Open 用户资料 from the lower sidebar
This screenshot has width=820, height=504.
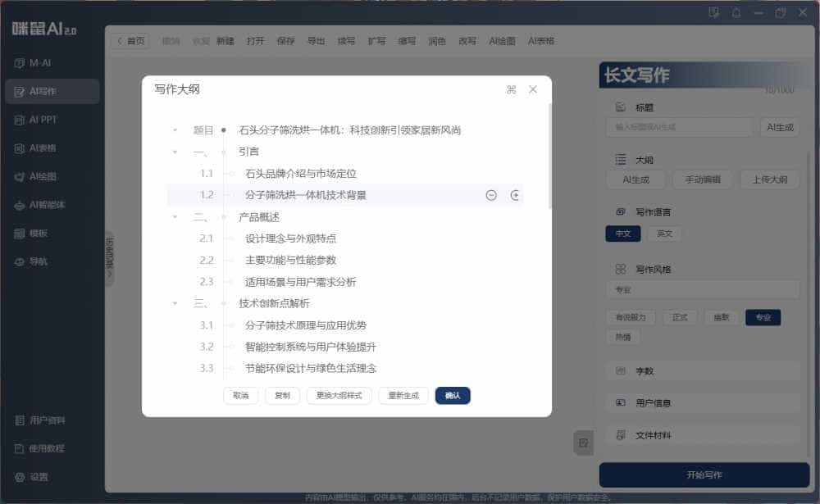point(39,420)
